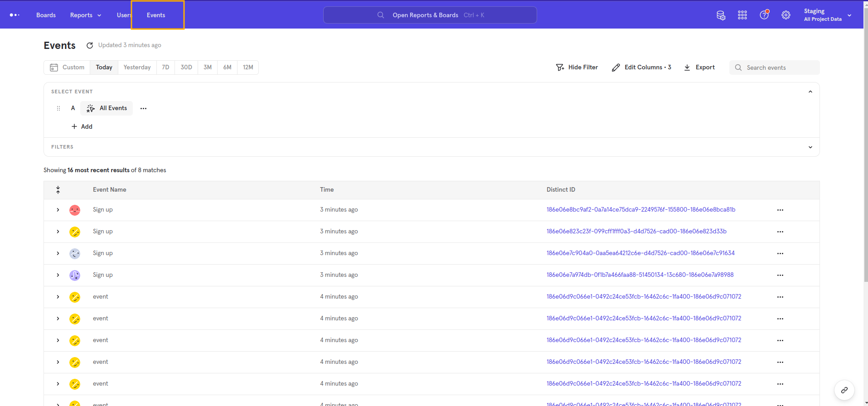Image resolution: width=868 pixels, height=406 pixels.
Task: Click the Export button
Action: point(699,68)
